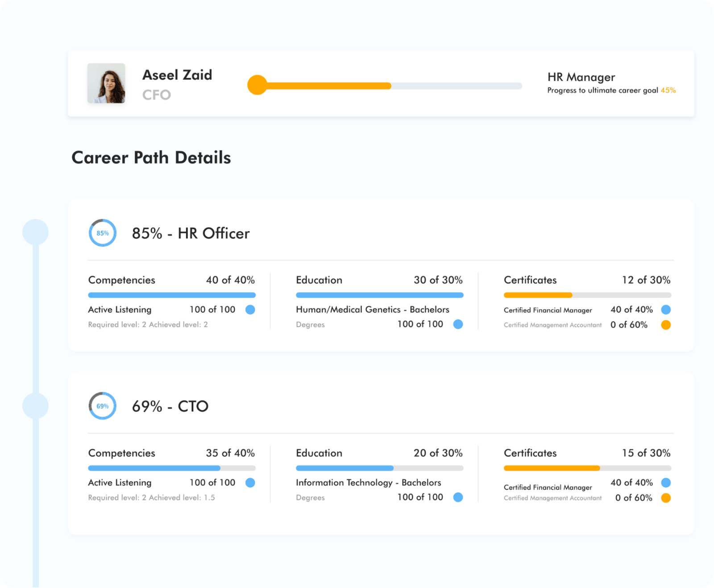
Task: Adjust the Certificates progress bar under HR Officer
Action: 587,295
